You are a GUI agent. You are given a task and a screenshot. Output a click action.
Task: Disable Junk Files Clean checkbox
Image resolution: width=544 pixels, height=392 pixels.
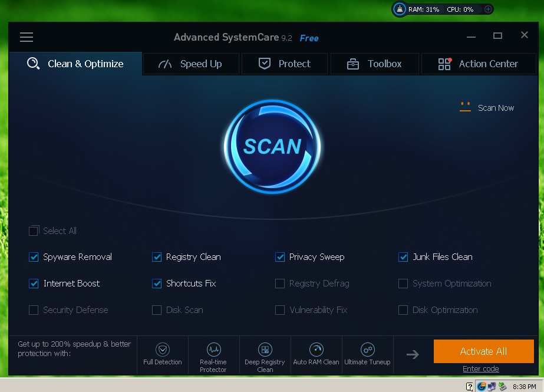403,257
